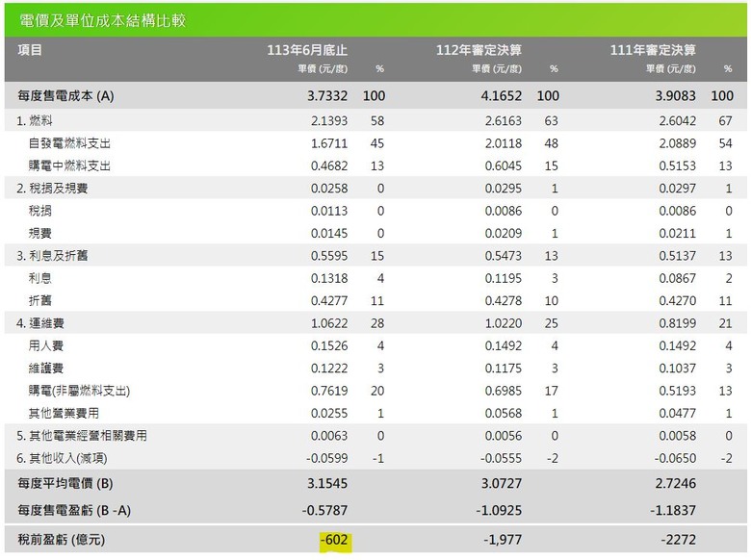
Task: Click the value 3.7332
Action: [327, 95]
